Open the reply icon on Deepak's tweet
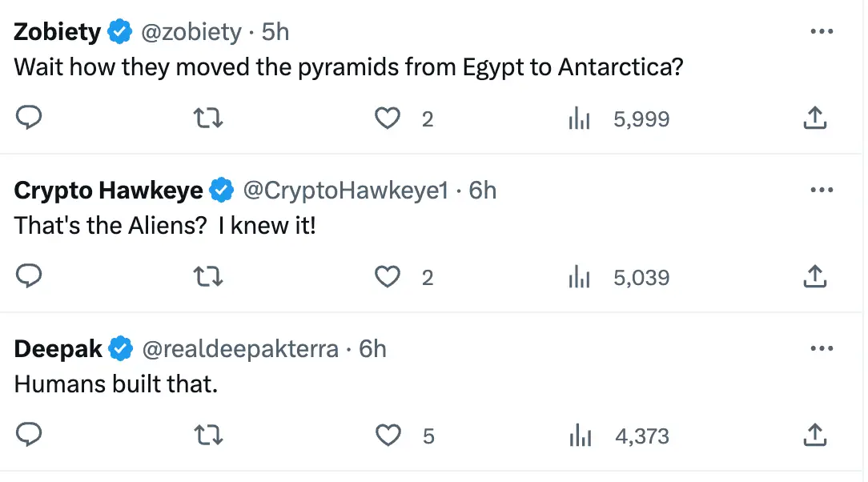 coord(30,436)
